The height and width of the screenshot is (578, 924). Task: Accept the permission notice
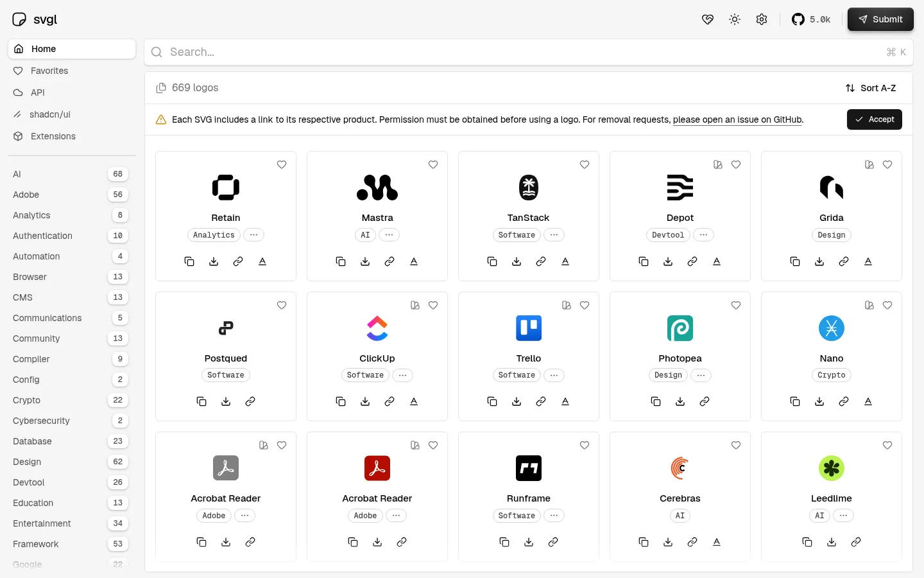pyautogui.click(x=875, y=119)
